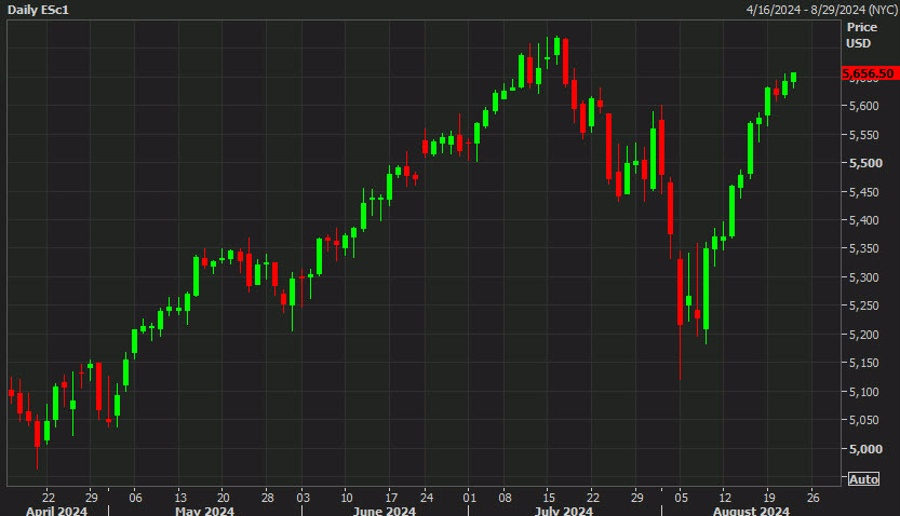Click the 26 date tick in August
The width and height of the screenshot is (900, 516).
[813, 497]
